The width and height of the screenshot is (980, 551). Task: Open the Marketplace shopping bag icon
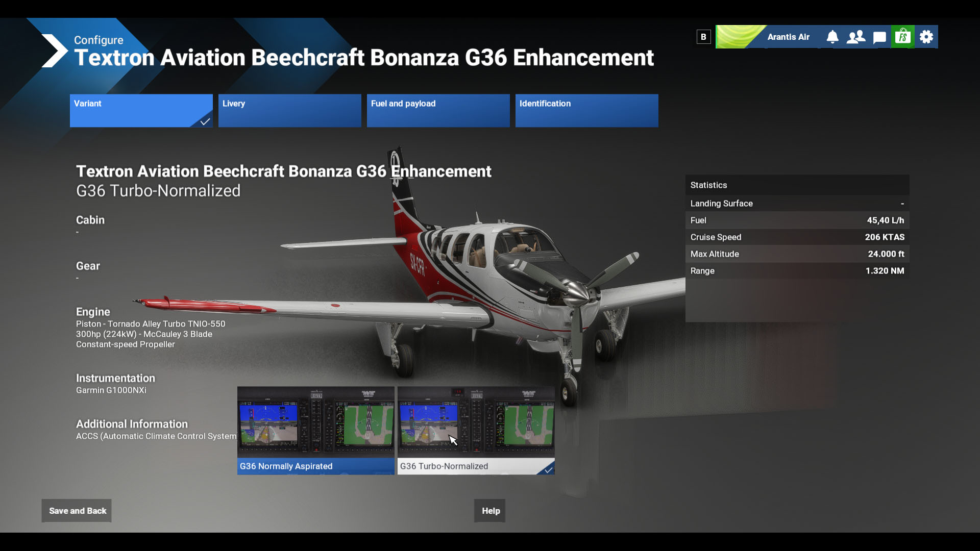903,37
